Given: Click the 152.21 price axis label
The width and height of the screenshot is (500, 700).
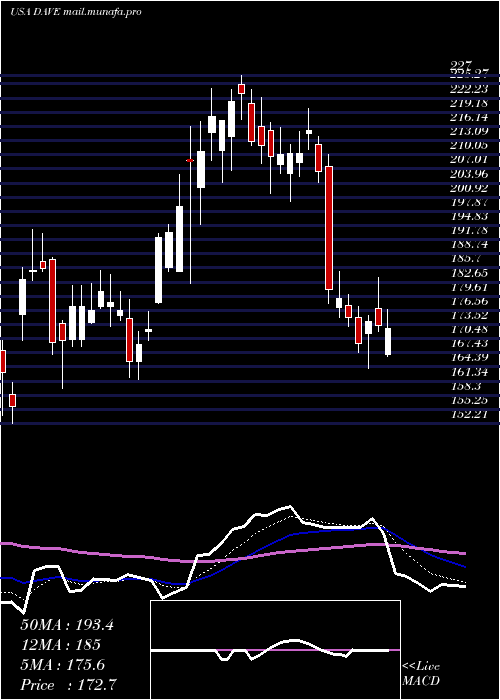Looking at the screenshot, I should 468,414.
